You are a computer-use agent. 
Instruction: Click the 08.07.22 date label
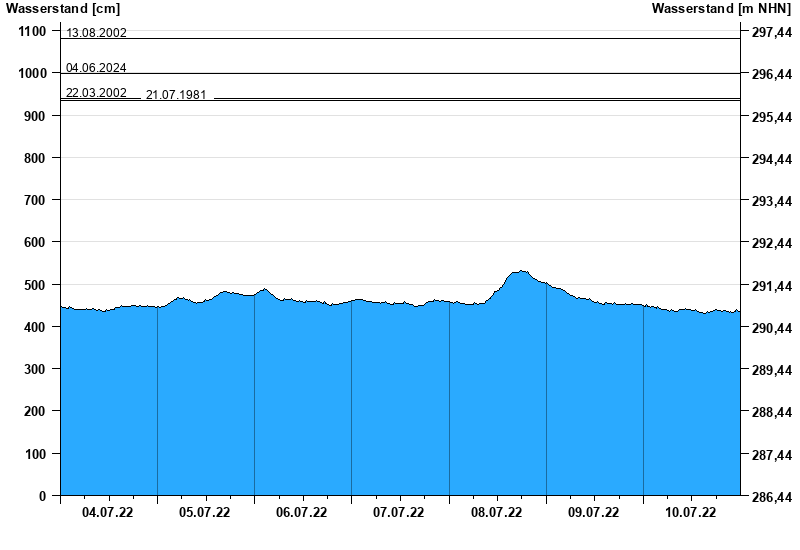pyautogui.click(x=497, y=513)
